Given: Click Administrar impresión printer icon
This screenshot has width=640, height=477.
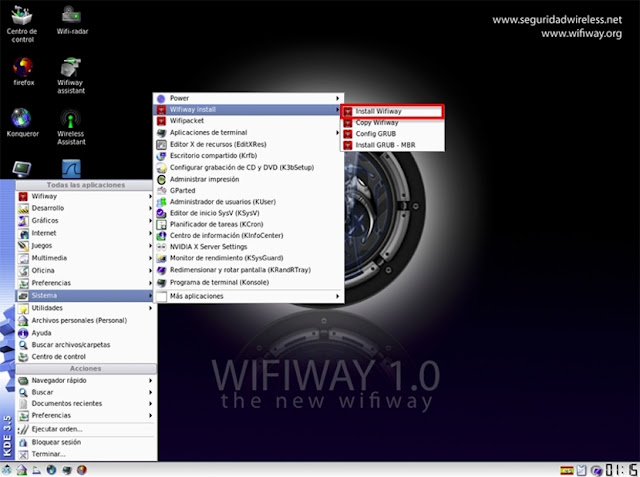Looking at the screenshot, I should (162, 180).
